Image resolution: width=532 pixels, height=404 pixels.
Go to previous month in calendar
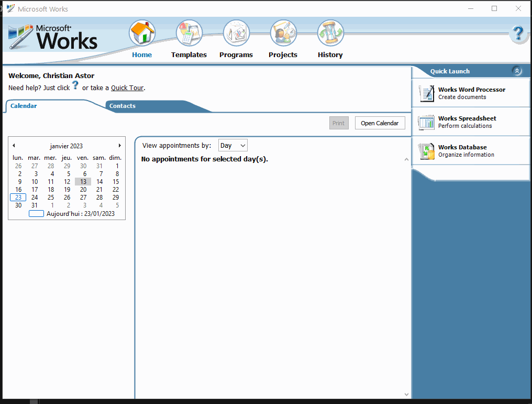(14, 145)
